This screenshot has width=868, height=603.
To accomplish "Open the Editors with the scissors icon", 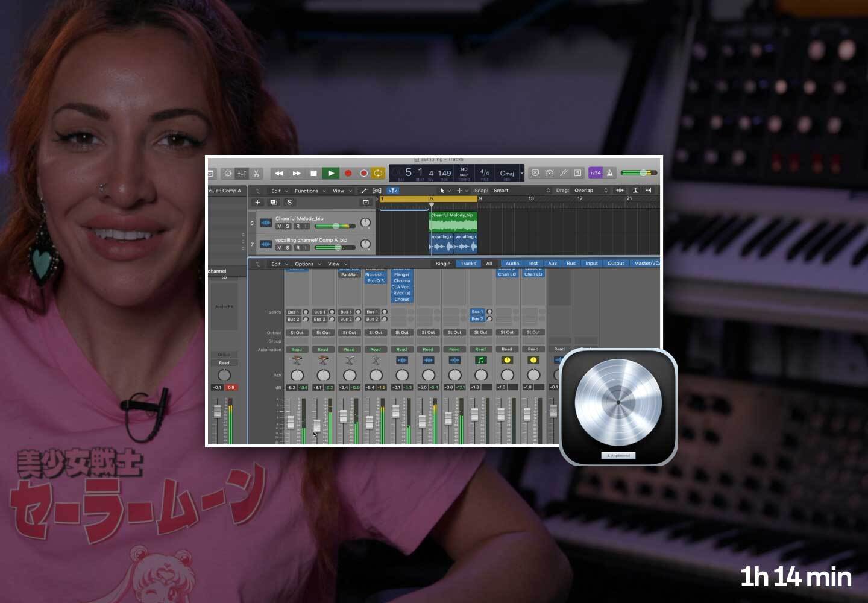I will pyautogui.click(x=256, y=173).
